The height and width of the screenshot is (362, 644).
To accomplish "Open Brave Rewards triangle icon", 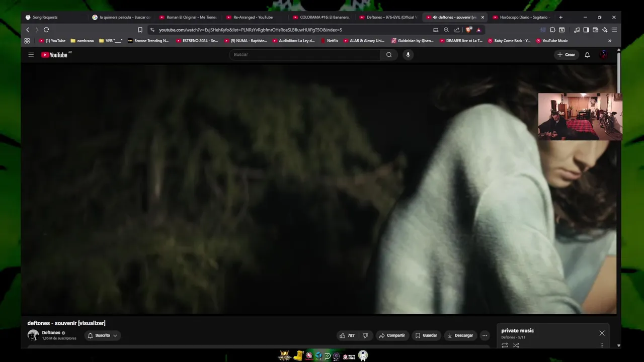I will point(478,30).
